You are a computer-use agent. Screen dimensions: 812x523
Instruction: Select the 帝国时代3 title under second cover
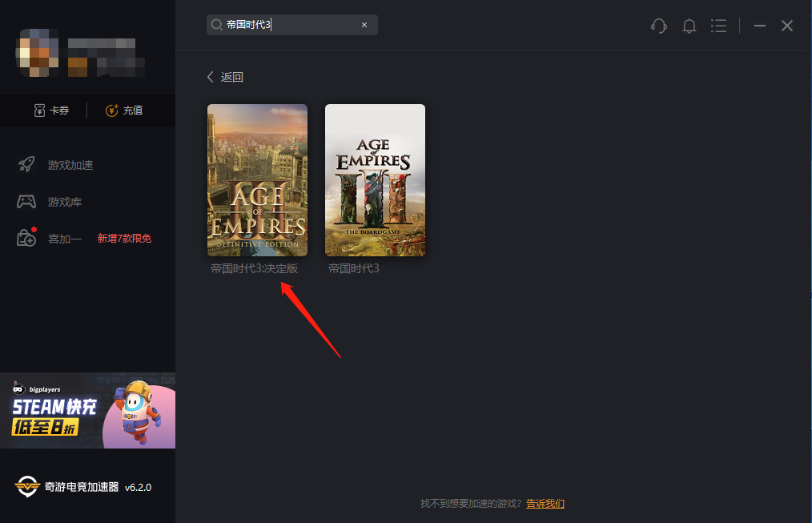(354, 268)
